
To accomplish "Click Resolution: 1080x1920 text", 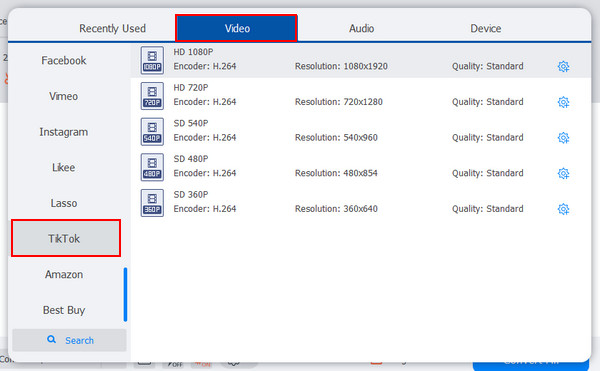I will [341, 67].
